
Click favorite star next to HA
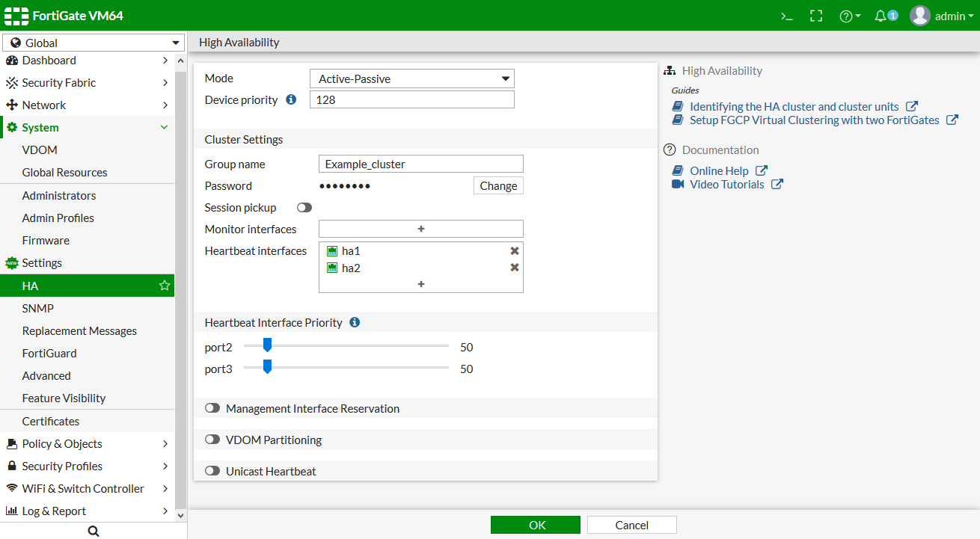click(165, 286)
